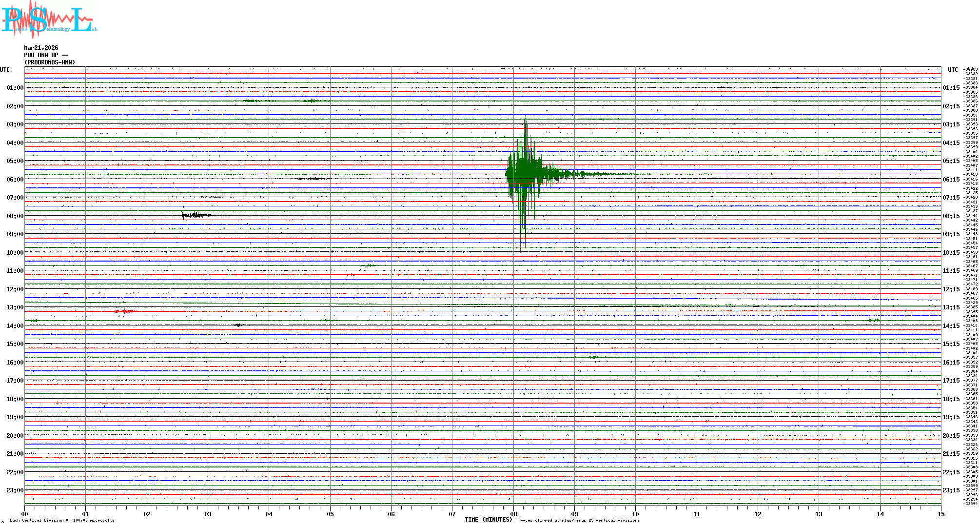Click minute 08 on bottom time axis
This screenshot has height=527, width=980.
513,514
